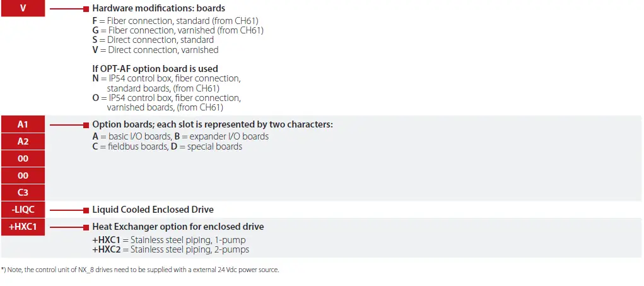Click red bullet before Hardware modifications heading
644x286 pixels.
pos(86,9)
